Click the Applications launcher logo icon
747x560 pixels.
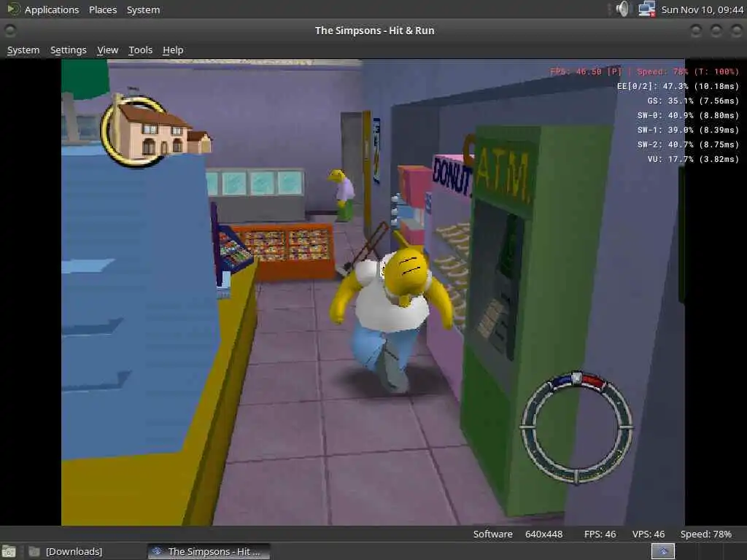(12, 9)
